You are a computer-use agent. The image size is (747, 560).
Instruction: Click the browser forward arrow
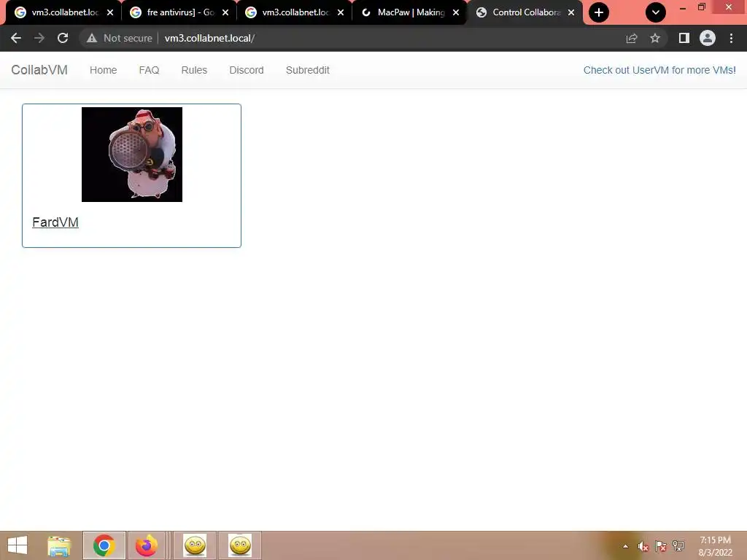[39, 38]
